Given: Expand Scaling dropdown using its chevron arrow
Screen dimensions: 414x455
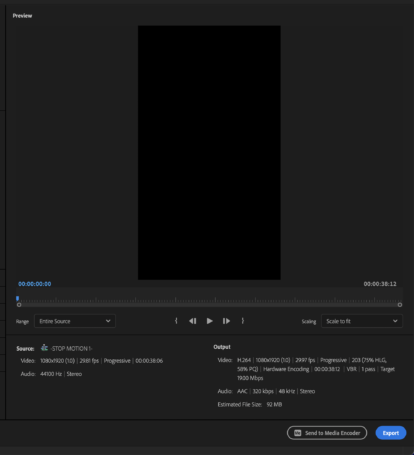Looking at the screenshot, I should (395, 321).
